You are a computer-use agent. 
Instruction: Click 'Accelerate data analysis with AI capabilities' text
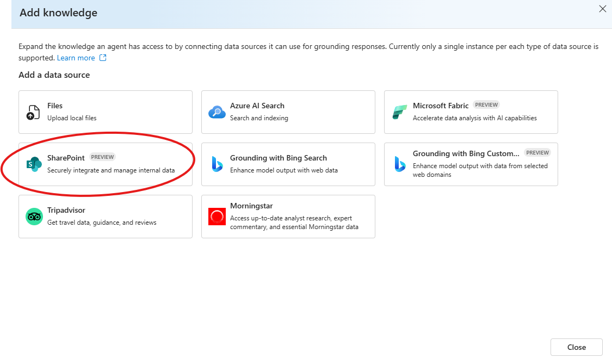(x=474, y=118)
